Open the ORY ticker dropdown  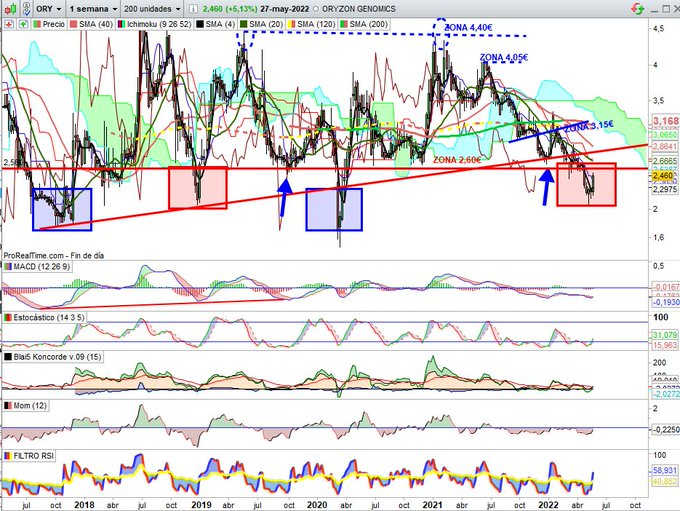[49, 9]
